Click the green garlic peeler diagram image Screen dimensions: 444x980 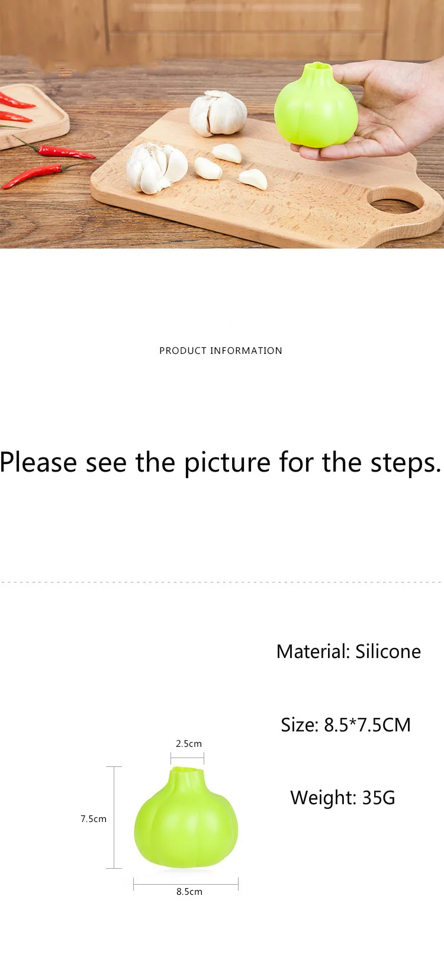pos(186,818)
